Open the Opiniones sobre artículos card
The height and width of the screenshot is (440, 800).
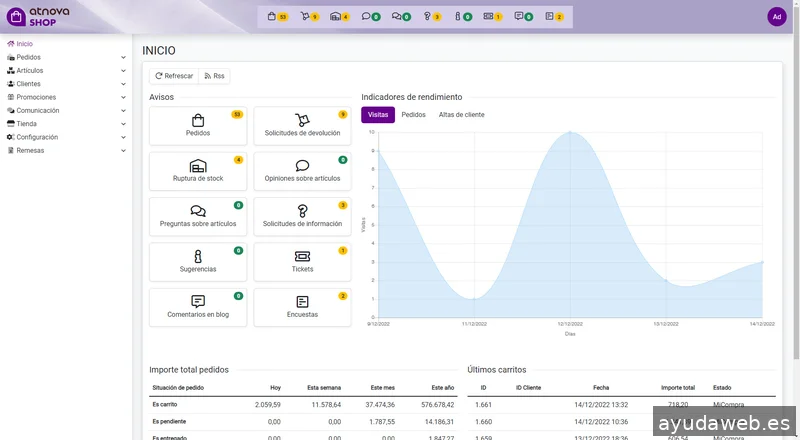pos(302,171)
